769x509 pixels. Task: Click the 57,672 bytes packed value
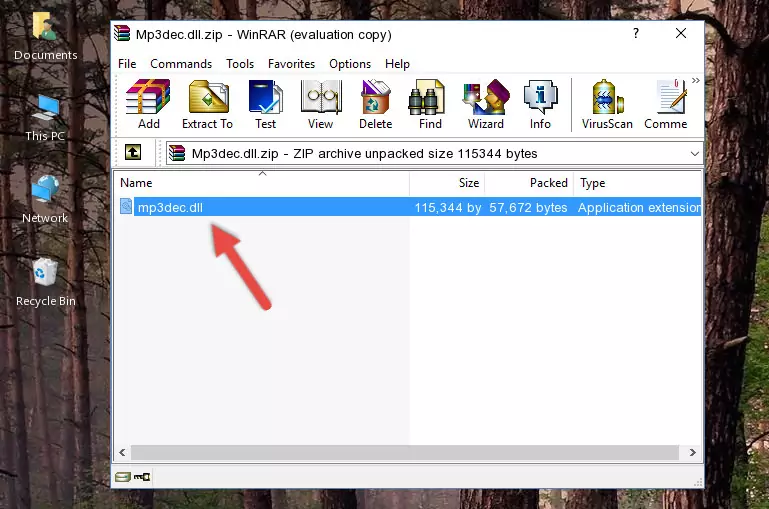tap(528, 207)
